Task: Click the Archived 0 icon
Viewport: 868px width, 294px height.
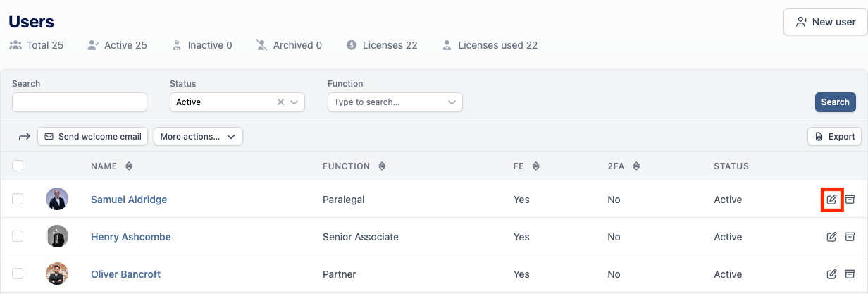Action: [x=262, y=45]
